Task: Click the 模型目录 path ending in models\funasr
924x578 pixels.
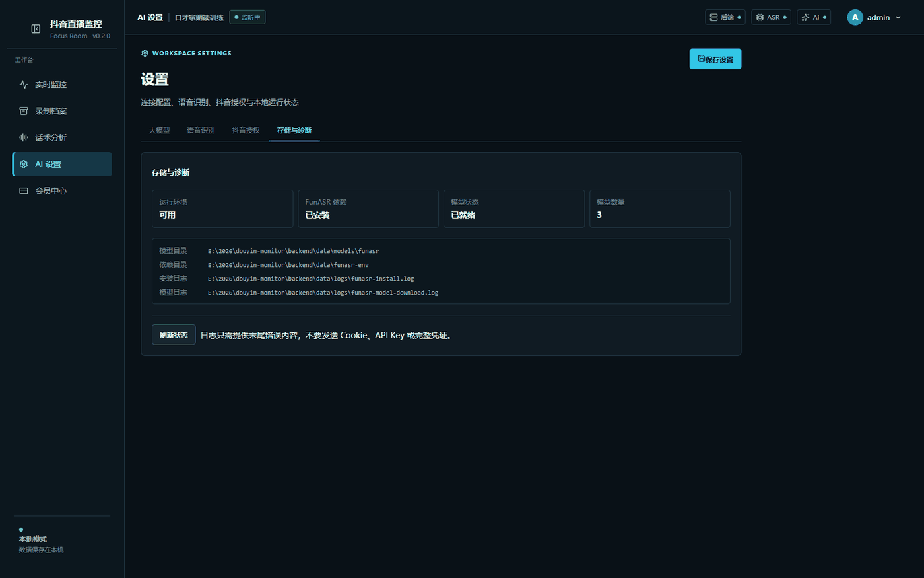Action: click(293, 251)
